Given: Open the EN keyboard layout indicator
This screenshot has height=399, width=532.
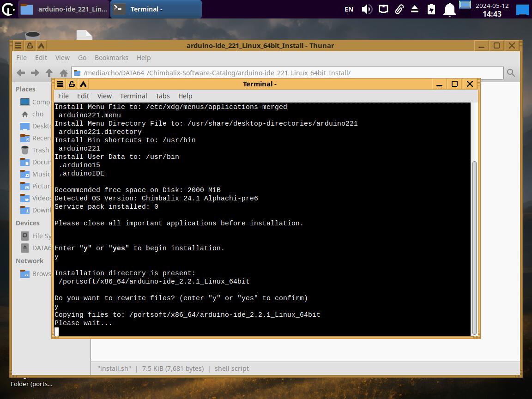Looking at the screenshot, I should 349,9.
